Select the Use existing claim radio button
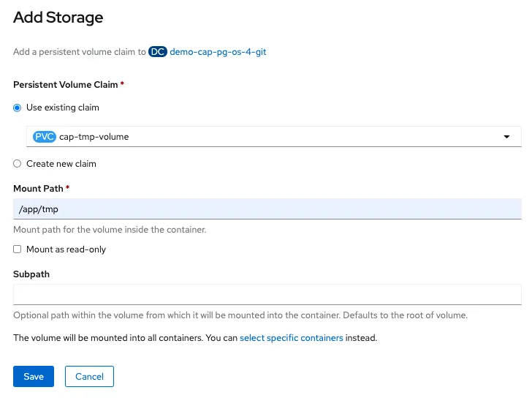 coord(18,108)
